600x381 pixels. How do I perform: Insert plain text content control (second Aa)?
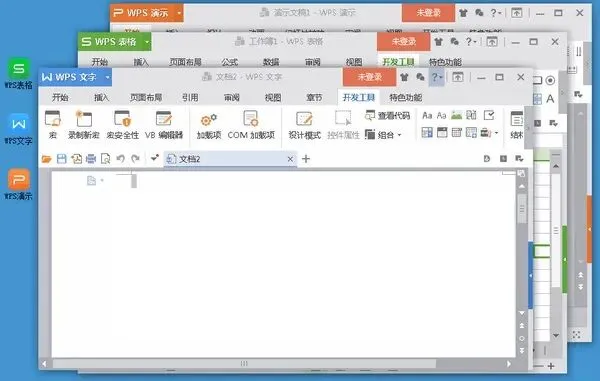pyautogui.click(x=442, y=115)
